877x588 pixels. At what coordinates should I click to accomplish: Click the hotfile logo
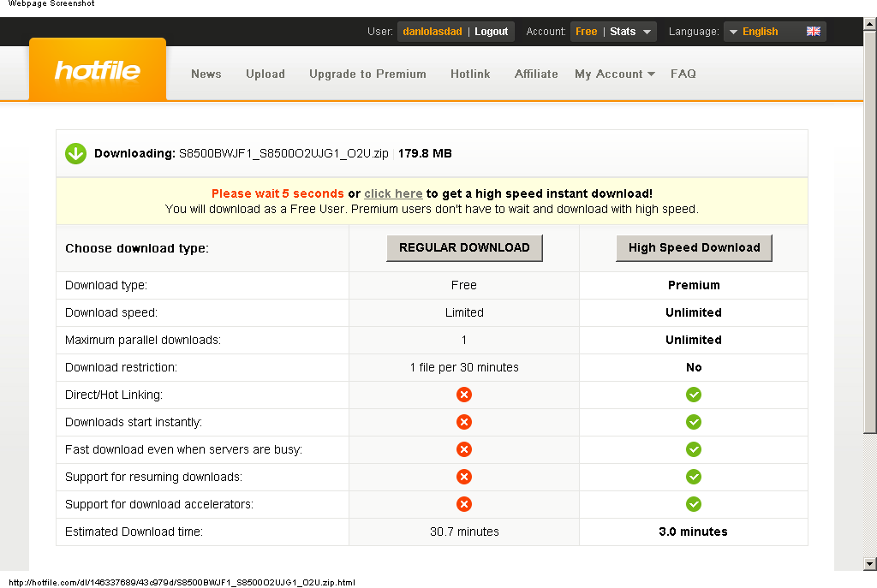coord(98,70)
